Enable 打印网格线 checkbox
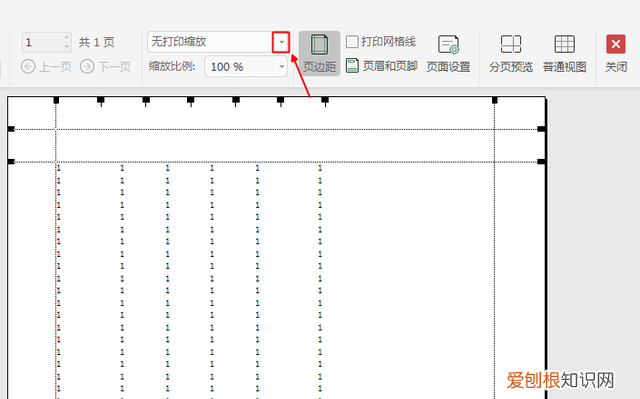Image resolution: width=640 pixels, height=399 pixels. click(352, 41)
